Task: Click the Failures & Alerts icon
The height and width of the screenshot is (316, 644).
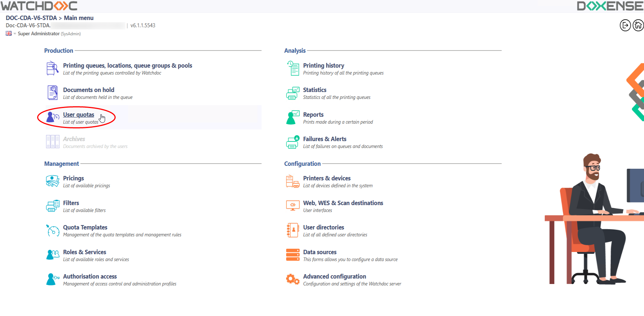Action: 293,142
